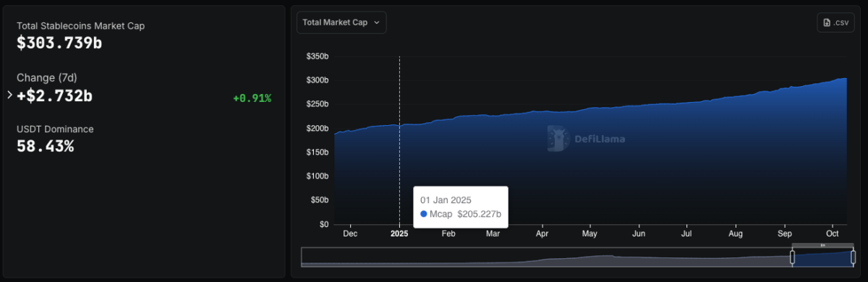The height and width of the screenshot is (282, 868).
Task: Click the Mar label on x-axis
Action: [493, 234]
